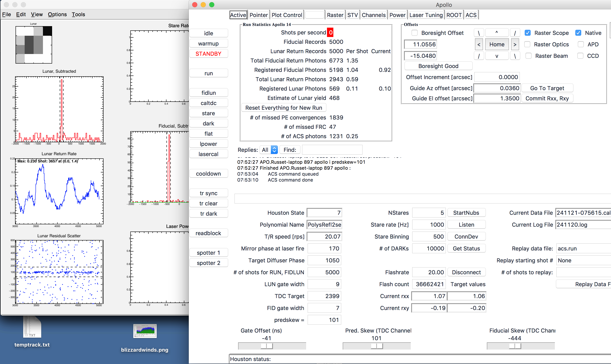Viewport: 611px width, 364px height.
Task: Switch to the Channels tab
Action: click(x=374, y=15)
